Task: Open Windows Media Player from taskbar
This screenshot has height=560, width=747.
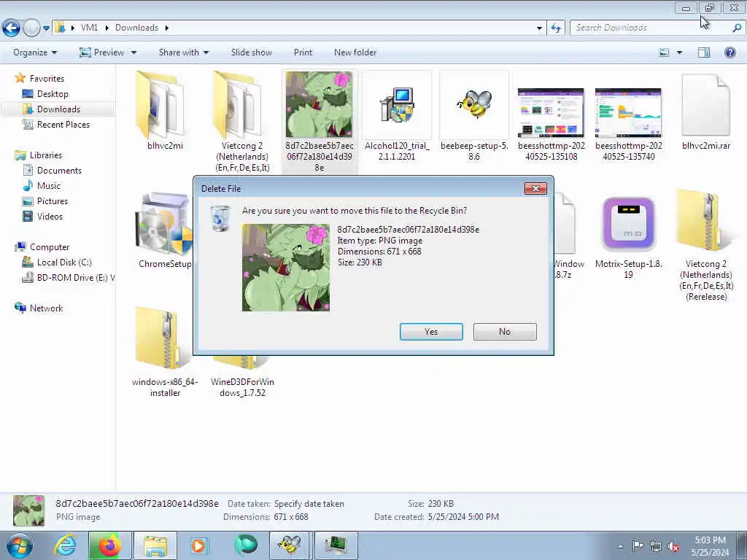Action: click(199, 545)
